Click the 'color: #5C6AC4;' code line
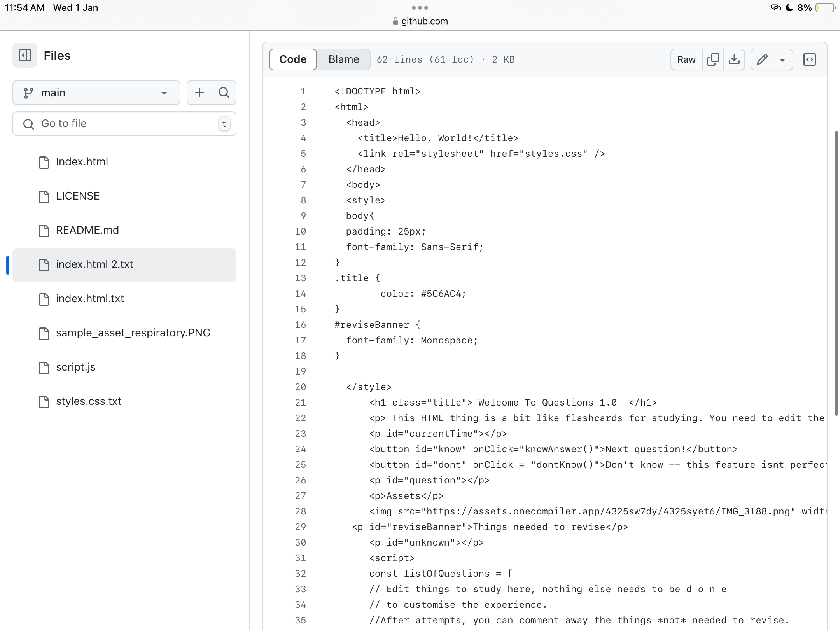Image resolution: width=840 pixels, height=630 pixels. [x=423, y=294]
